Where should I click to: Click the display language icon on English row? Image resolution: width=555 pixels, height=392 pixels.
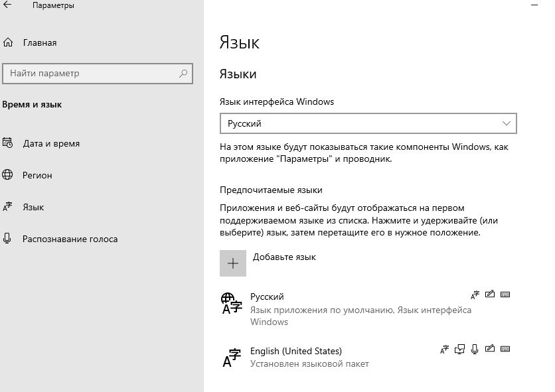[x=444, y=349]
